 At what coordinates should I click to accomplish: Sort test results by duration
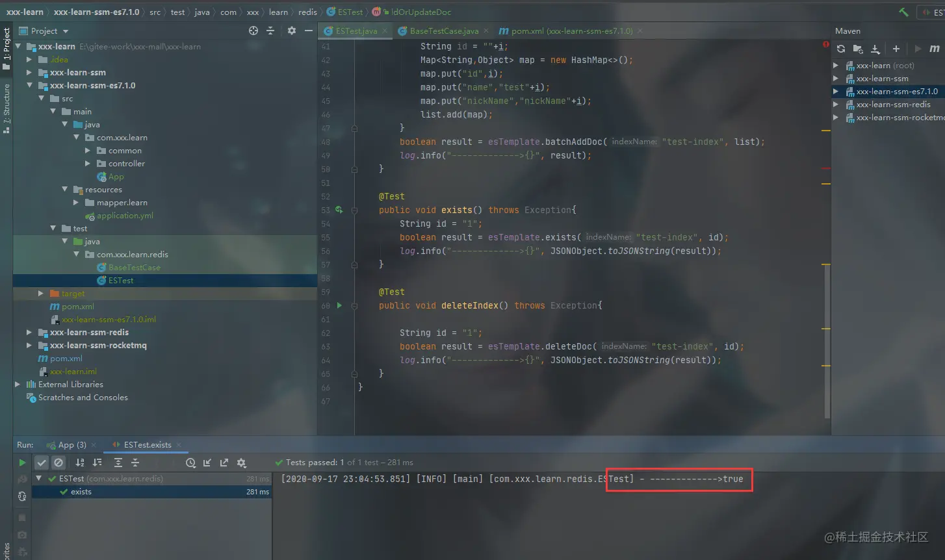[x=97, y=463]
